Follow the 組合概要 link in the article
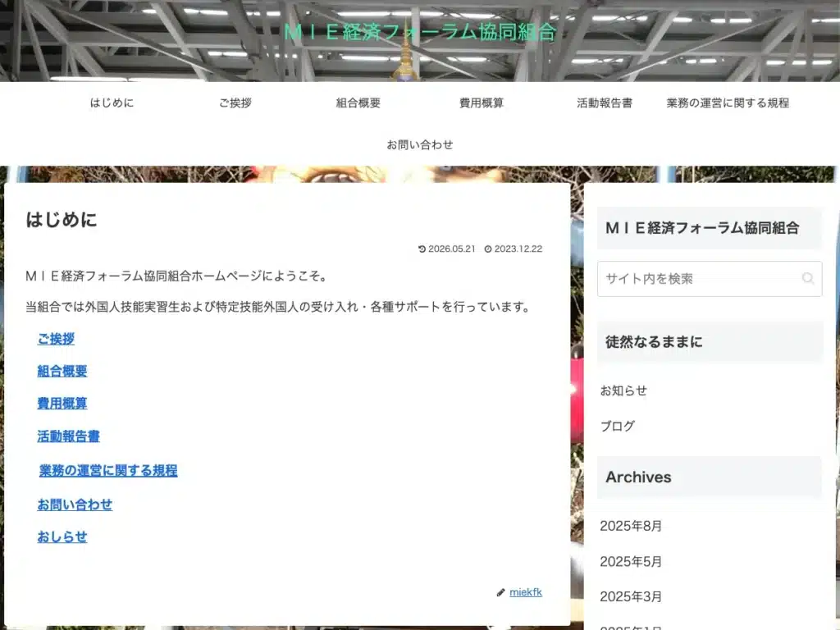 click(x=62, y=372)
